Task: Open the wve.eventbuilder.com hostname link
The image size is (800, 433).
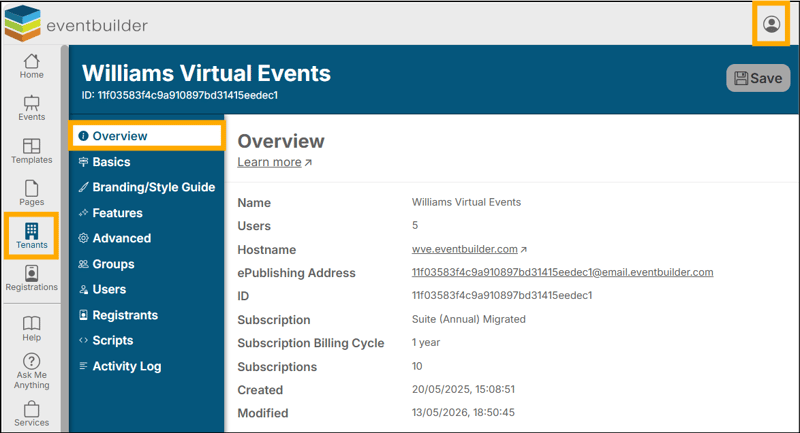Action: click(x=469, y=249)
